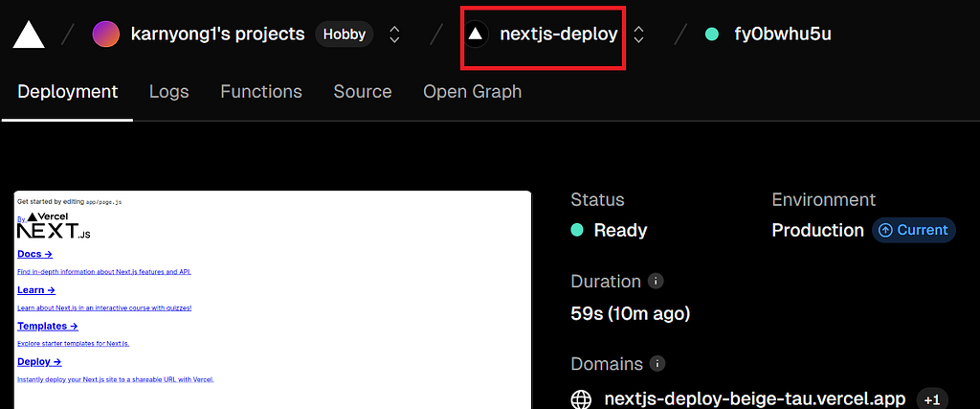
Task: Click the Templates link in preview
Action: [x=48, y=326]
